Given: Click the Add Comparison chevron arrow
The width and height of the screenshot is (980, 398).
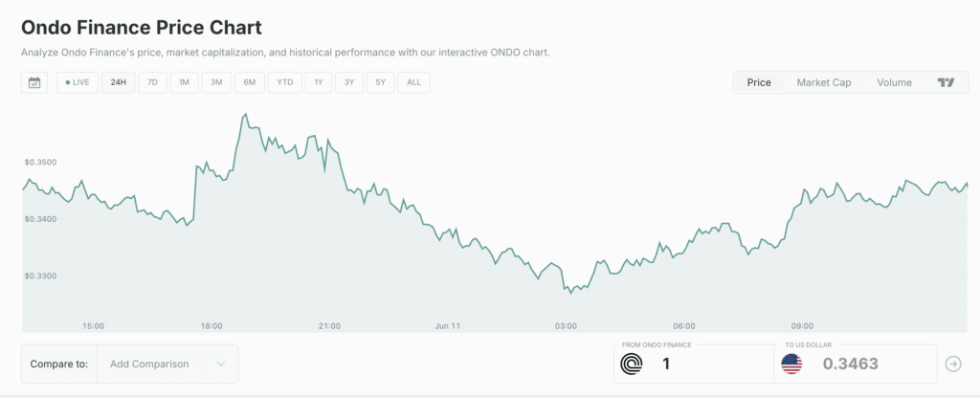Looking at the screenshot, I should pyautogui.click(x=221, y=364).
